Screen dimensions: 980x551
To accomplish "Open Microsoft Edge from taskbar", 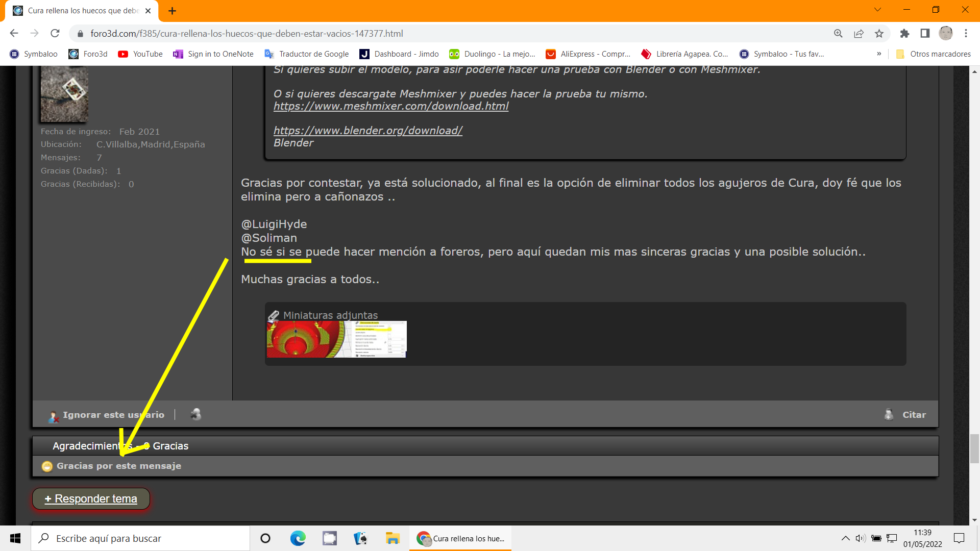I will (298, 538).
